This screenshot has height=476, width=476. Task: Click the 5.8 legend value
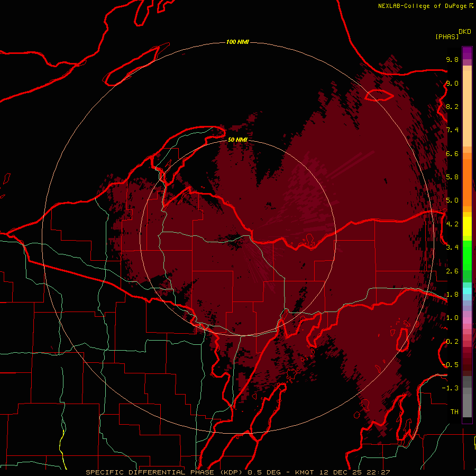(x=452, y=177)
